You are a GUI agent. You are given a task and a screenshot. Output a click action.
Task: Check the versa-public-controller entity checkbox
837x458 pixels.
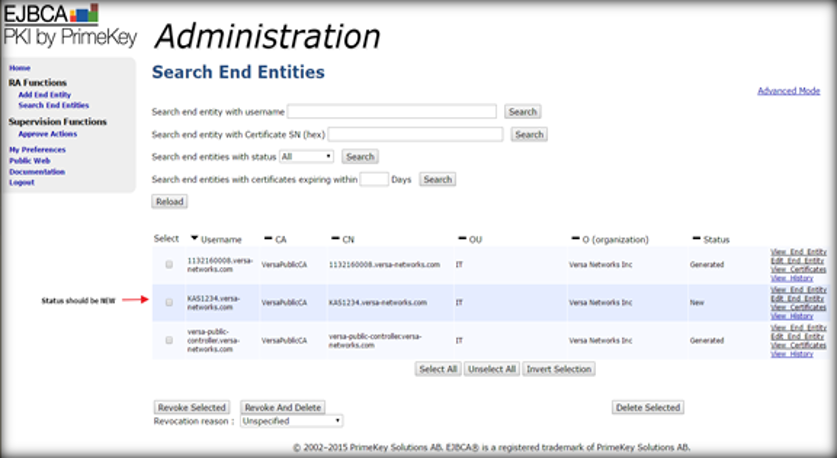pyautogui.click(x=169, y=340)
